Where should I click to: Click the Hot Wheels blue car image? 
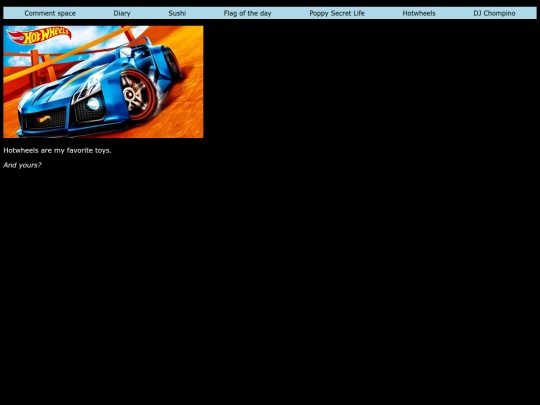[103, 82]
